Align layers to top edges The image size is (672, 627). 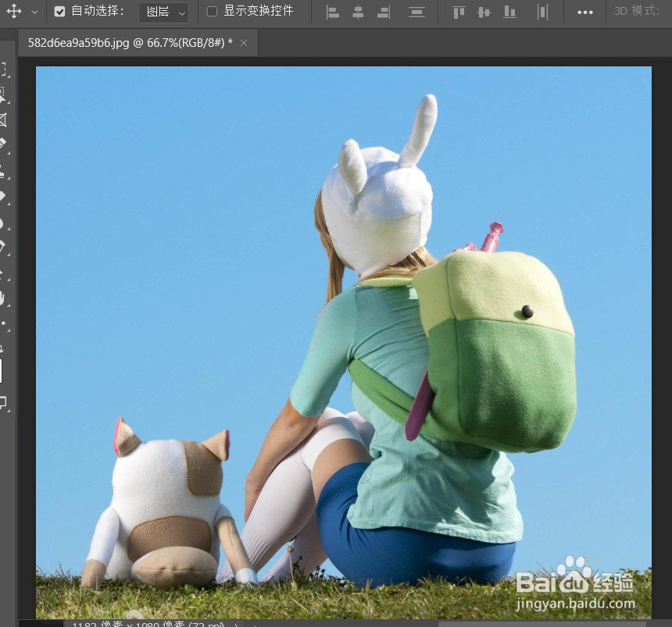click(x=459, y=12)
